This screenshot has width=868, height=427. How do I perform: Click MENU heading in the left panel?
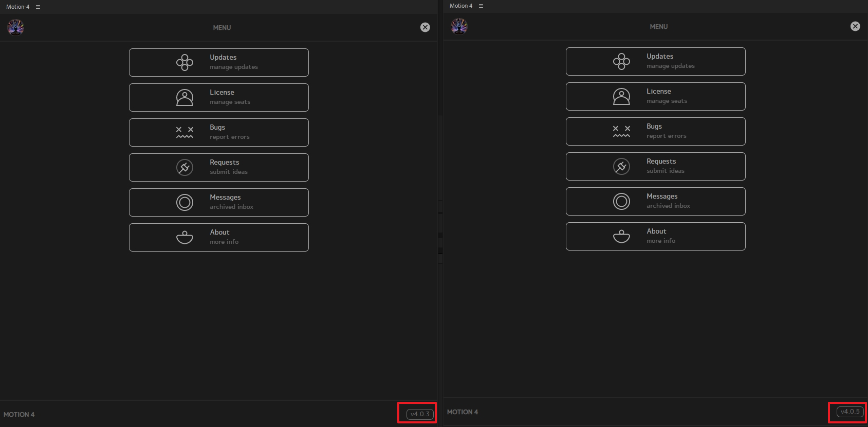[222, 28]
